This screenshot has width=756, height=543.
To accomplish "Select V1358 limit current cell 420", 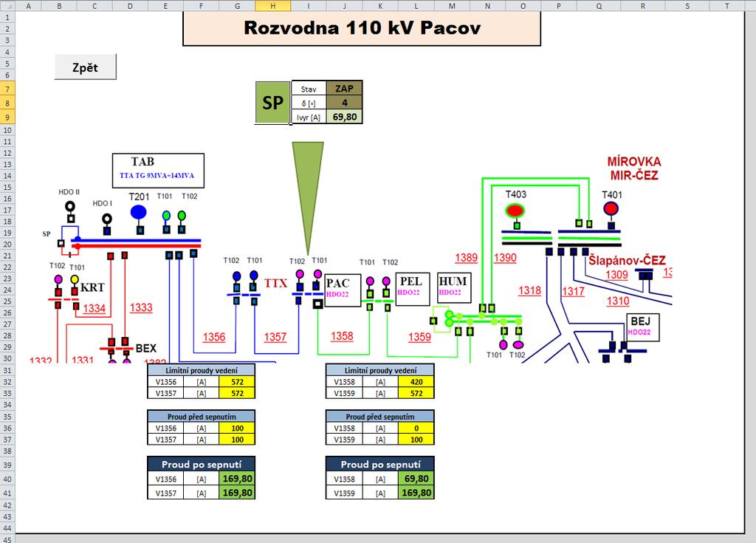I will (416, 382).
